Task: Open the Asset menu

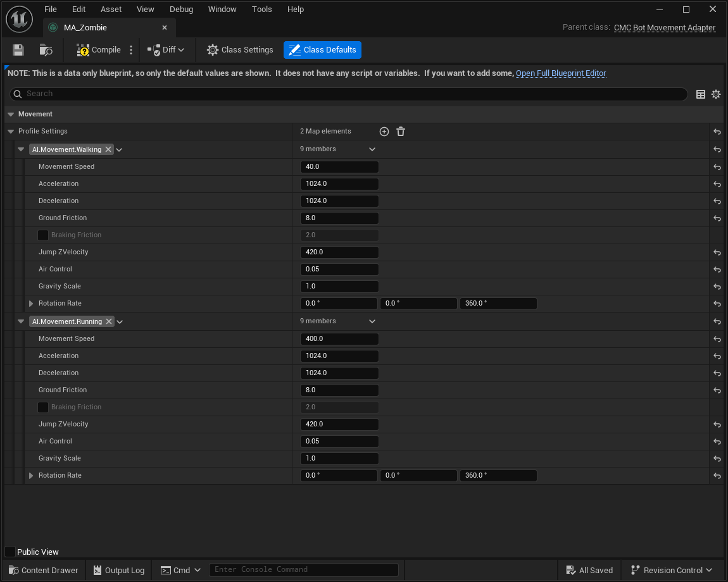Action: point(111,9)
